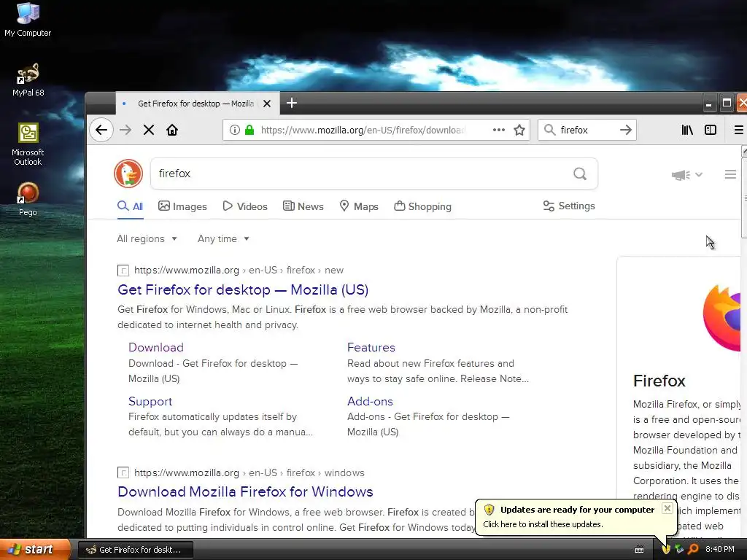
Task: Click the 8:40 PM system clock
Action: tap(720, 549)
